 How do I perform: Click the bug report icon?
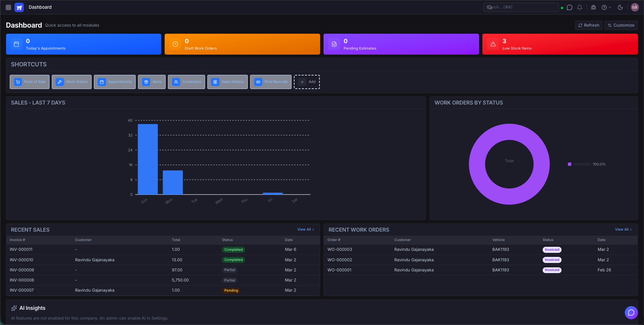[594, 7]
